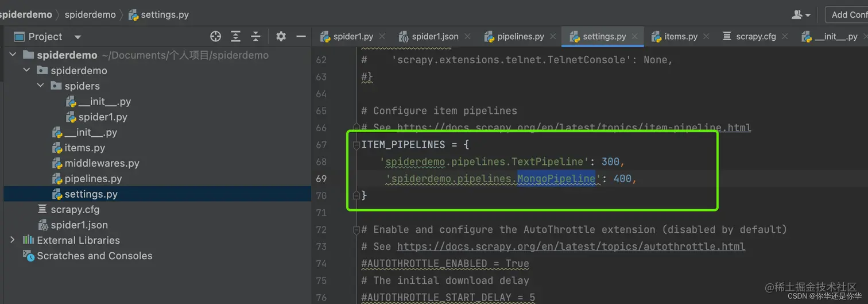Click line number 67 in gutter
This screenshot has width=868, height=304.
tap(321, 145)
